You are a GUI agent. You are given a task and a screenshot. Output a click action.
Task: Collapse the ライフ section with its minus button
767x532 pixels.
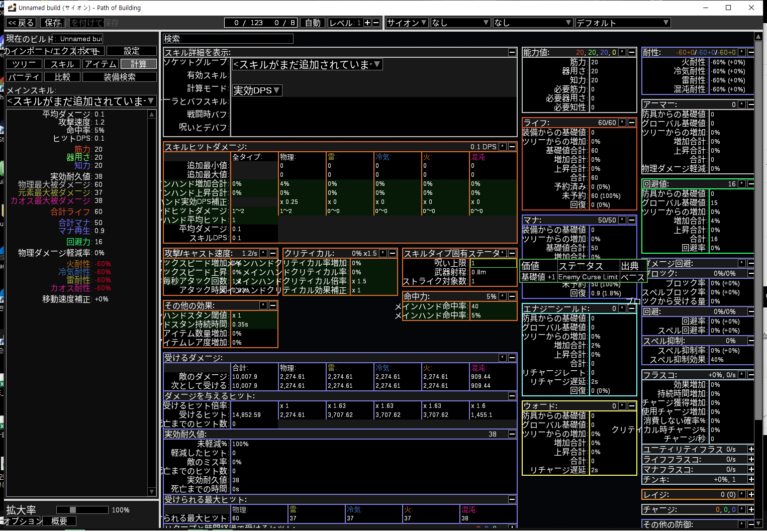point(632,123)
